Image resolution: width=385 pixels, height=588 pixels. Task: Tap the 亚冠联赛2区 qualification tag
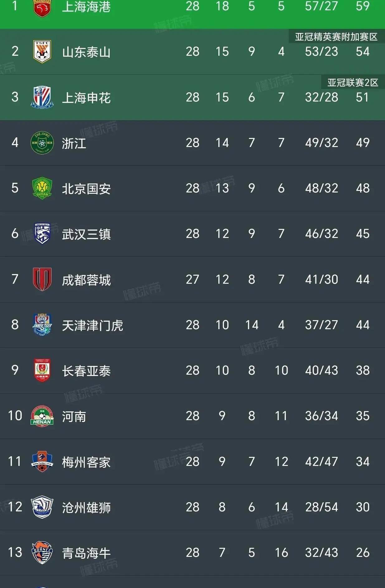[x=353, y=83]
